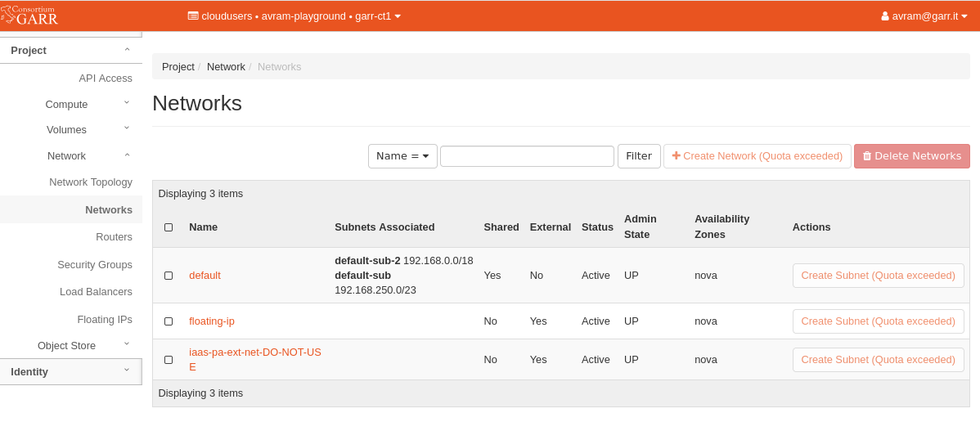This screenshot has width=980, height=422.
Task: Click Create Network (Quota exceeded) button
Action: (x=757, y=156)
